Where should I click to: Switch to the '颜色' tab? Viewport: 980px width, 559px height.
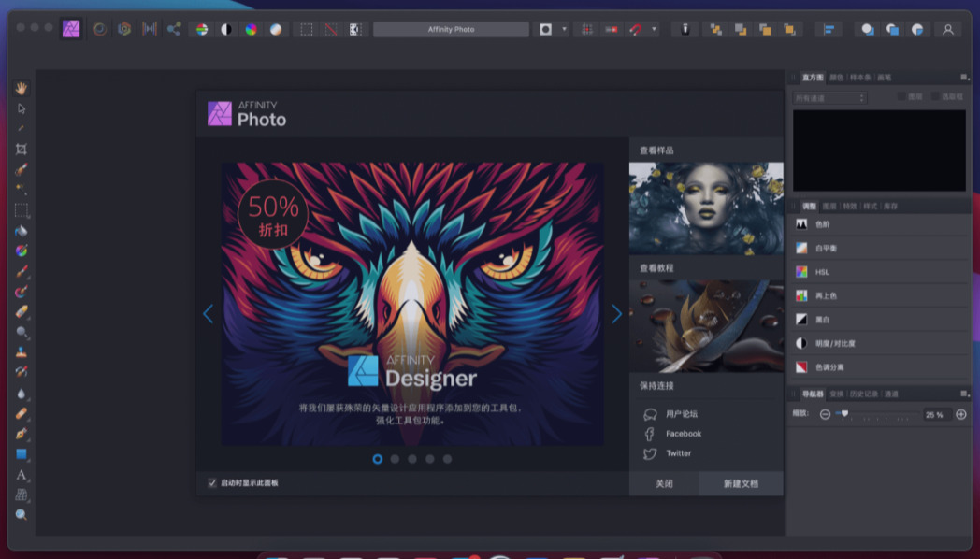click(x=836, y=78)
